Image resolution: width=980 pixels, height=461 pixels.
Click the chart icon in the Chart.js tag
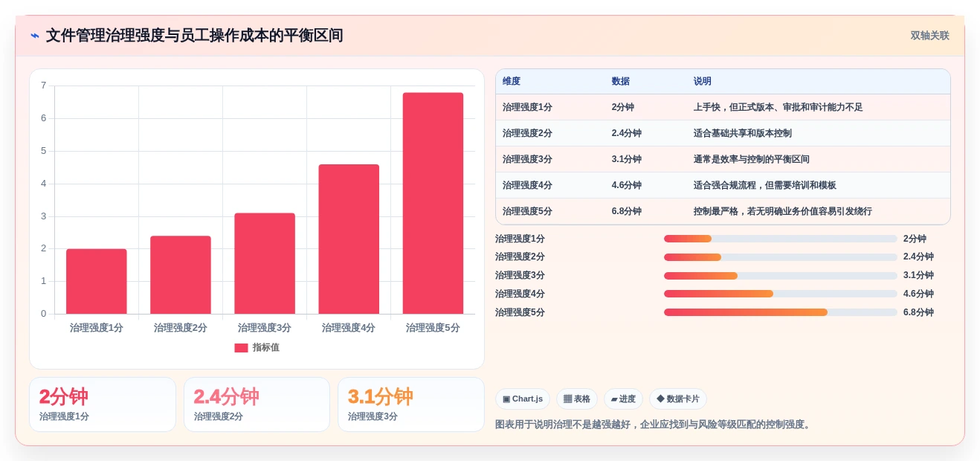(506, 399)
